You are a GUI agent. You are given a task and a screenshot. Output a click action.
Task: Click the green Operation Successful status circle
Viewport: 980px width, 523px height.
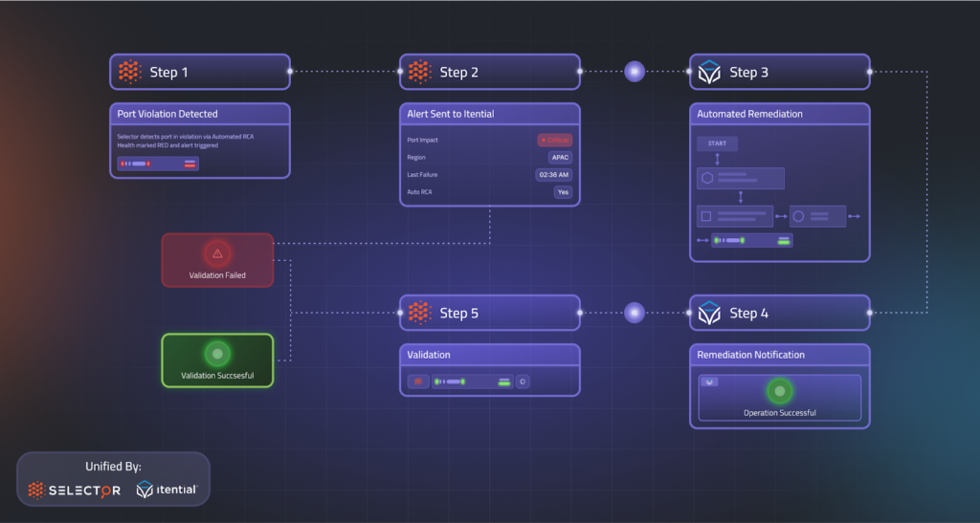point(779,391)
